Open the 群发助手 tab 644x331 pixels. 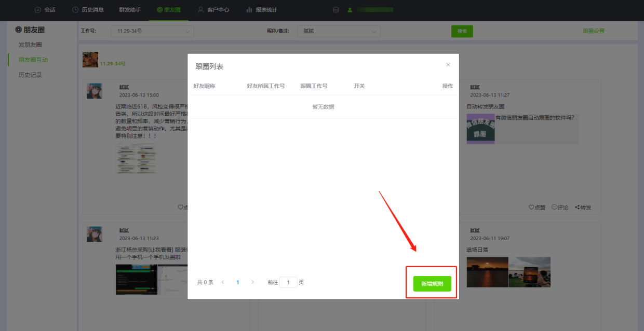coord(130,10)
